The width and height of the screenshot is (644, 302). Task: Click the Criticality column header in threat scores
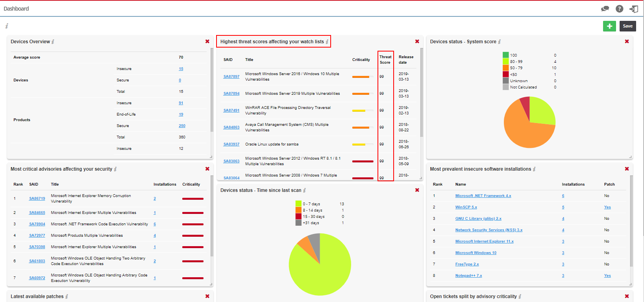[361, 60]
